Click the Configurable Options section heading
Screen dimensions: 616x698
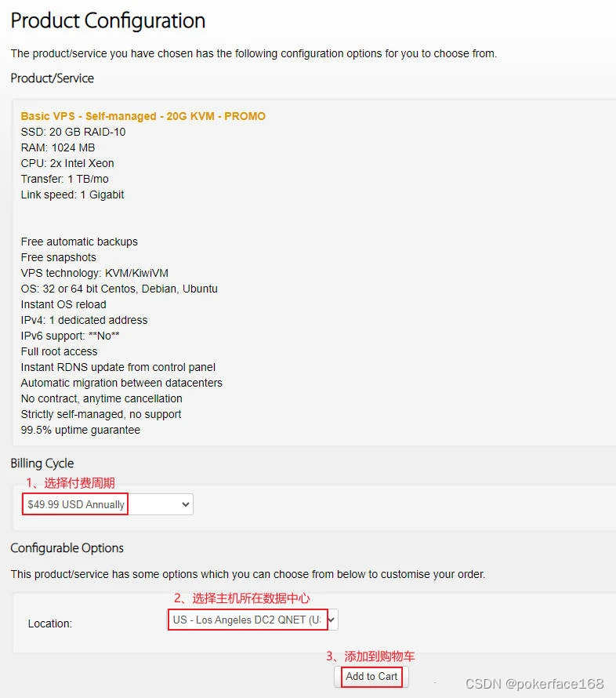click(x=67, y=547)
